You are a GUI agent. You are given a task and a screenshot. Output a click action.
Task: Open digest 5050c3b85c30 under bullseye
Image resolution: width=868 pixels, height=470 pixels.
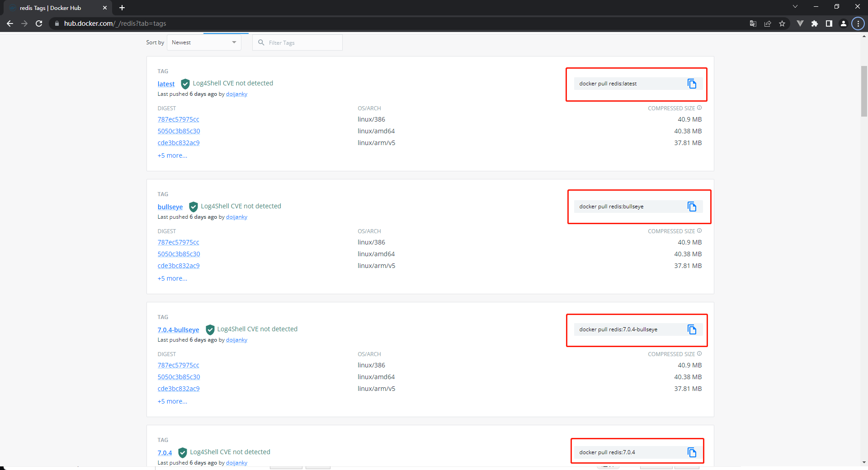click(179, 254)
